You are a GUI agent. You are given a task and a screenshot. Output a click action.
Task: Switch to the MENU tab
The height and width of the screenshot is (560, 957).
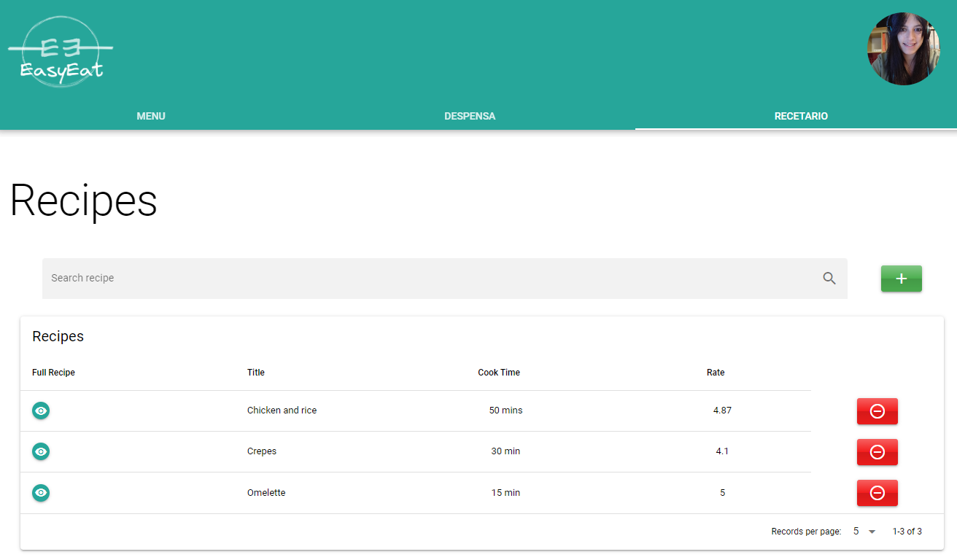click(150, 116)
